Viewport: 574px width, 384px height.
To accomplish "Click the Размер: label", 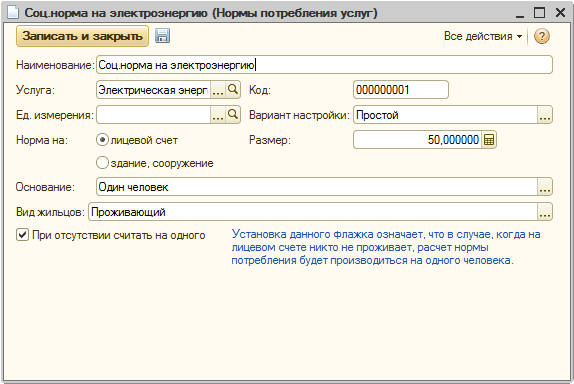I will pos(270,140).
